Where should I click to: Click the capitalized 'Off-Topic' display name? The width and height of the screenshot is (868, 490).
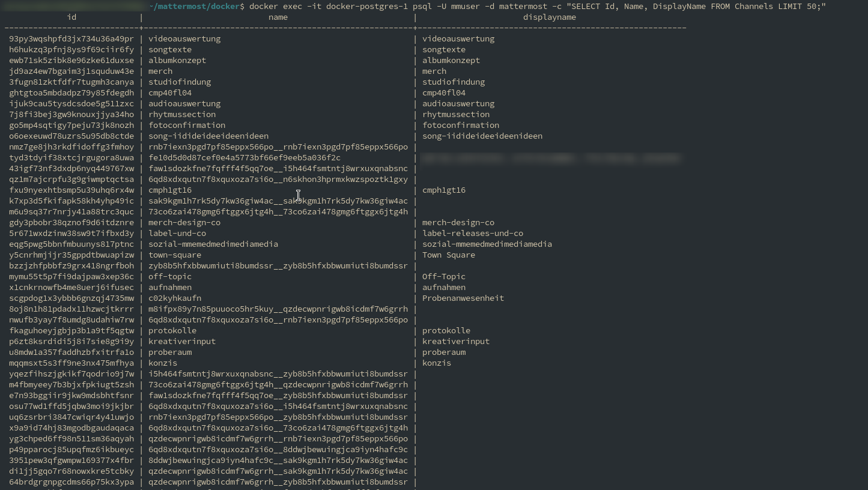(x=444, y=276)
